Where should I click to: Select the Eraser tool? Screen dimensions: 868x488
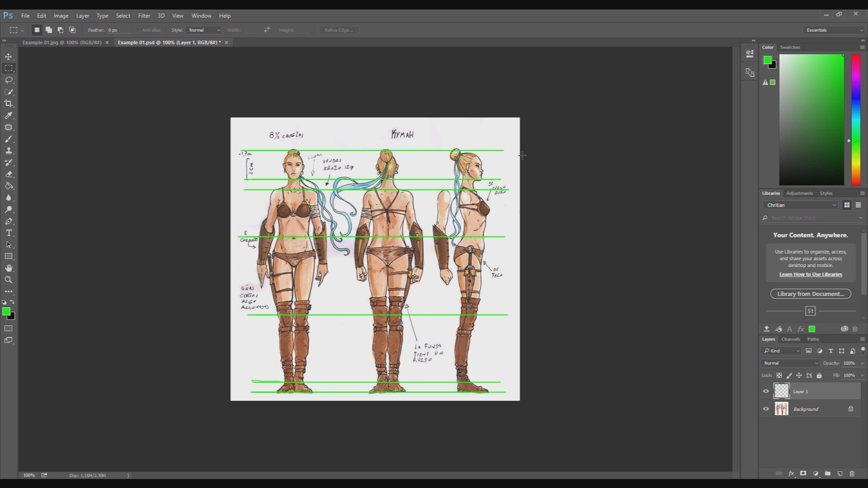click(x=9, y=174)
